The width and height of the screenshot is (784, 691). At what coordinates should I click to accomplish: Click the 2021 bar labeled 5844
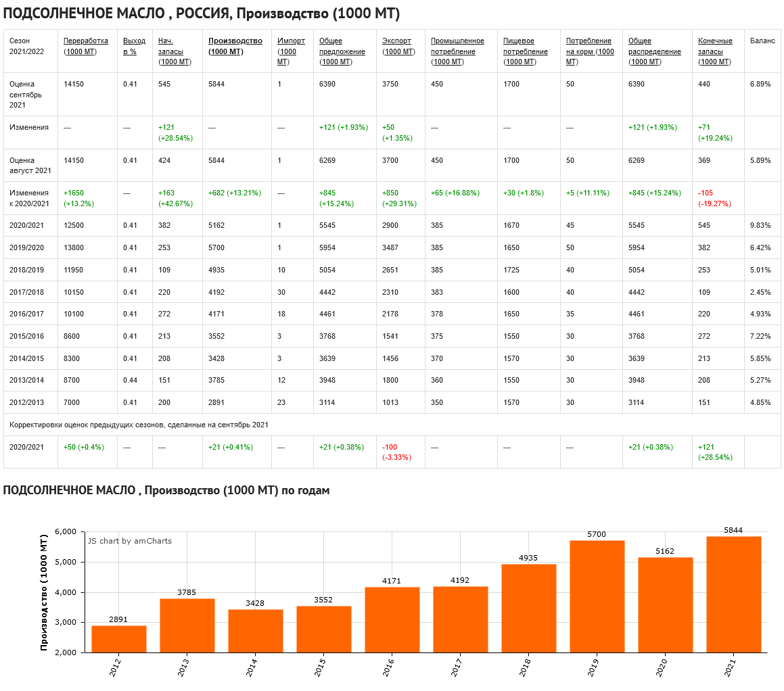tap(733, 594)
